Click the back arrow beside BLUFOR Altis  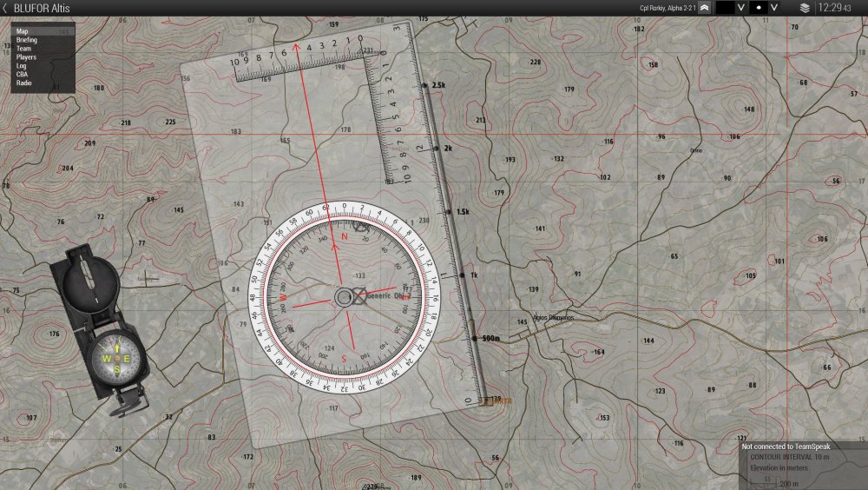[6, 8]
